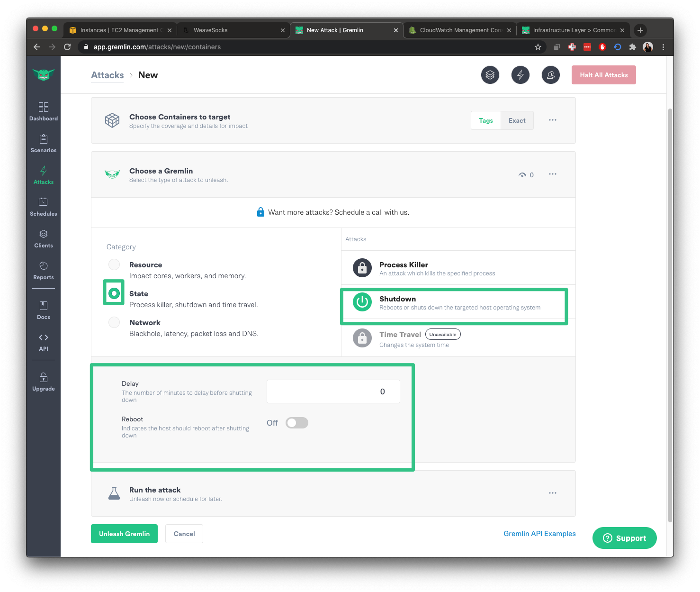Open Schedules from the sidebar
This screenshot has width=700, height=592.
(44, 207)
